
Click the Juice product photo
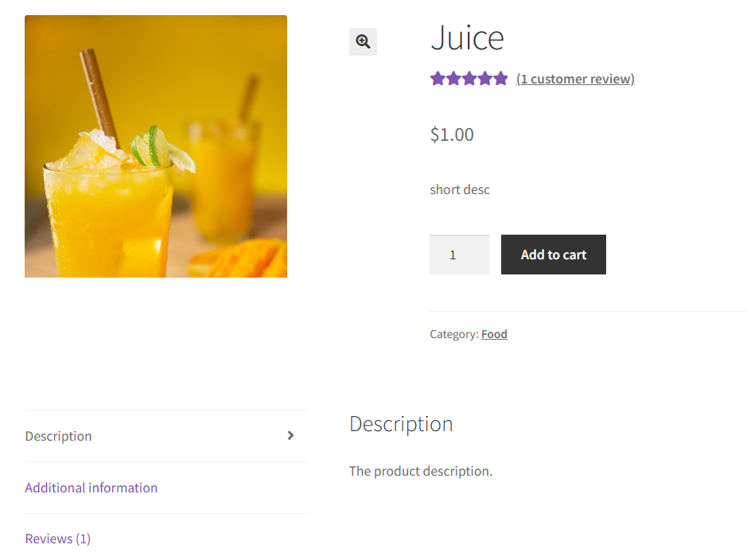point(156,146)
